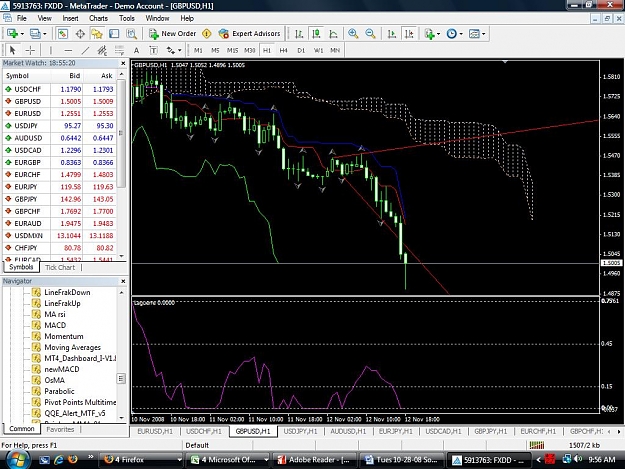Open the Tick Chart tab
This screenshot has width=625, height=469.
click(x=60, y=267)
